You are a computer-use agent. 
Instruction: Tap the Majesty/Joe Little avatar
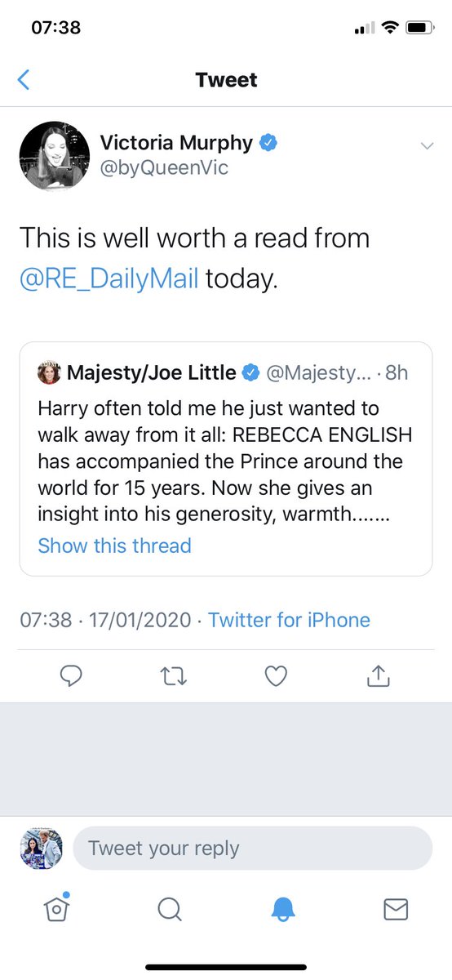pos(50,373)
